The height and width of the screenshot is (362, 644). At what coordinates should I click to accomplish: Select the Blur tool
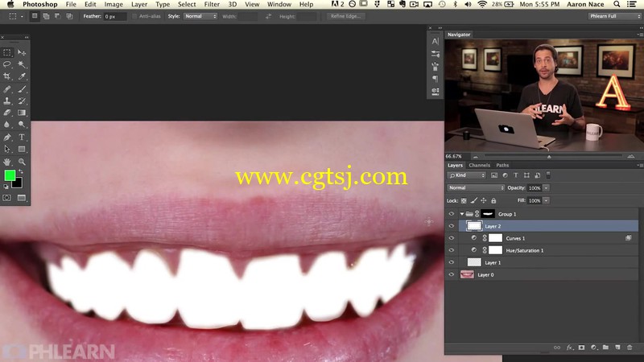7,125
